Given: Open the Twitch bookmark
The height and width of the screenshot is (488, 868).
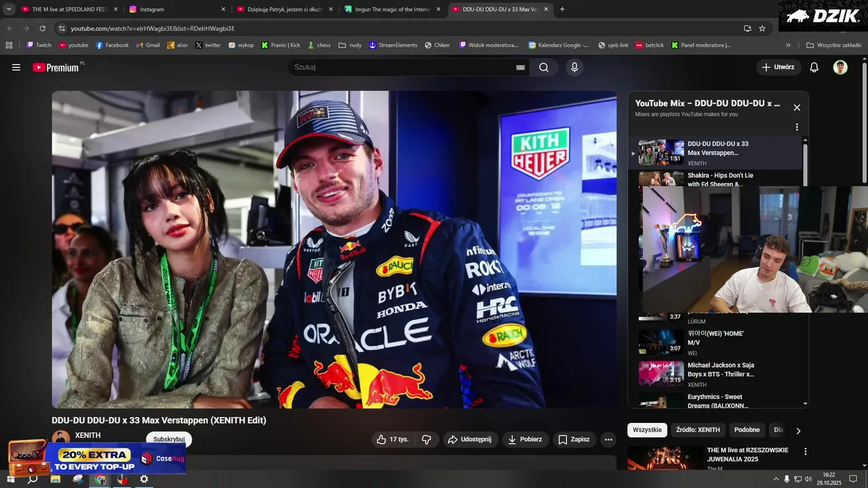Looking at the screenshot, I should click(x=39, y=45).
